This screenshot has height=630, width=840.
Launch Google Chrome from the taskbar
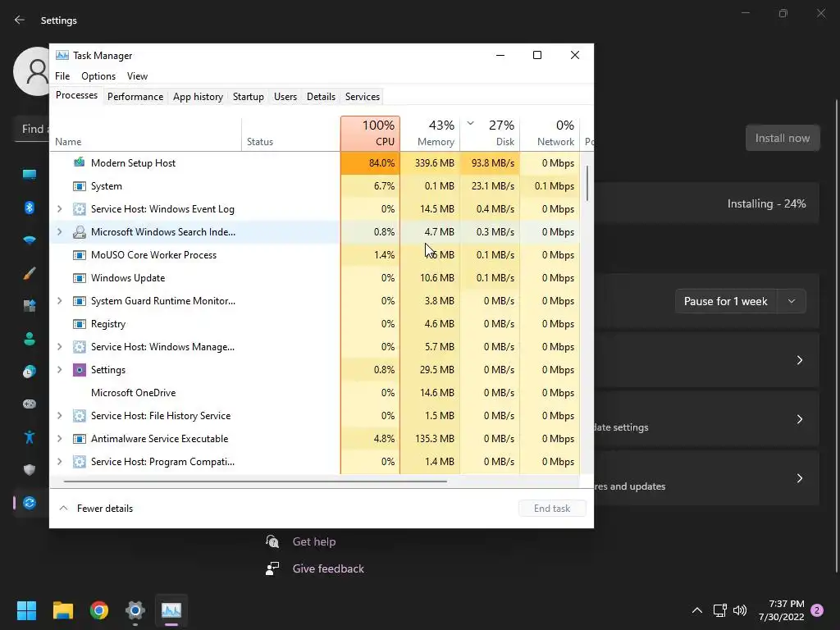(x=99, y=610)
